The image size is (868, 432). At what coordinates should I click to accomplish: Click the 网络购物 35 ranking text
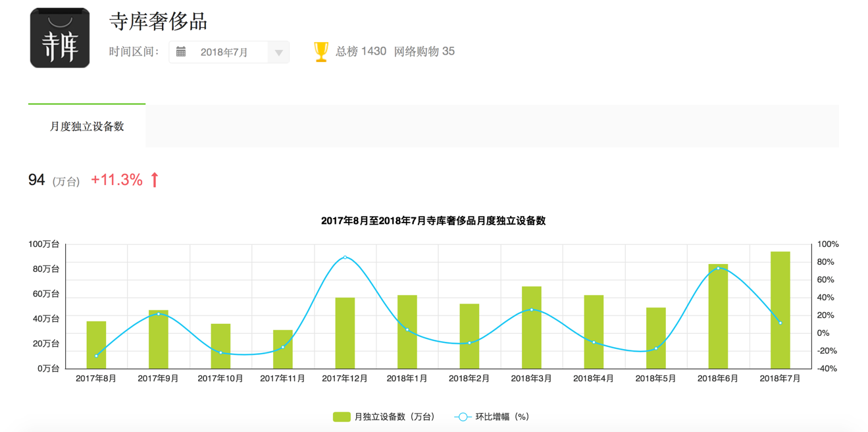coord(424,51)
